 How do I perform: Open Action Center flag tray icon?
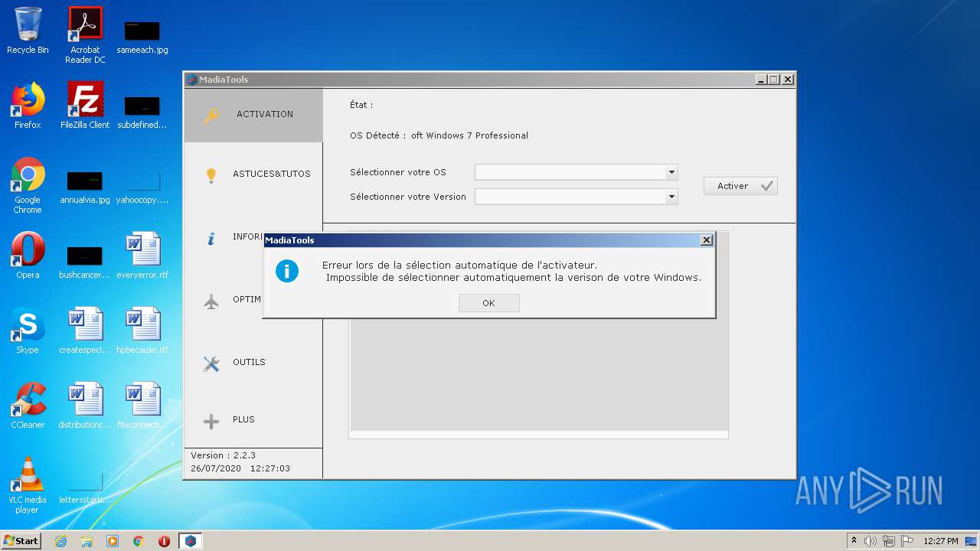click(907, 541)
